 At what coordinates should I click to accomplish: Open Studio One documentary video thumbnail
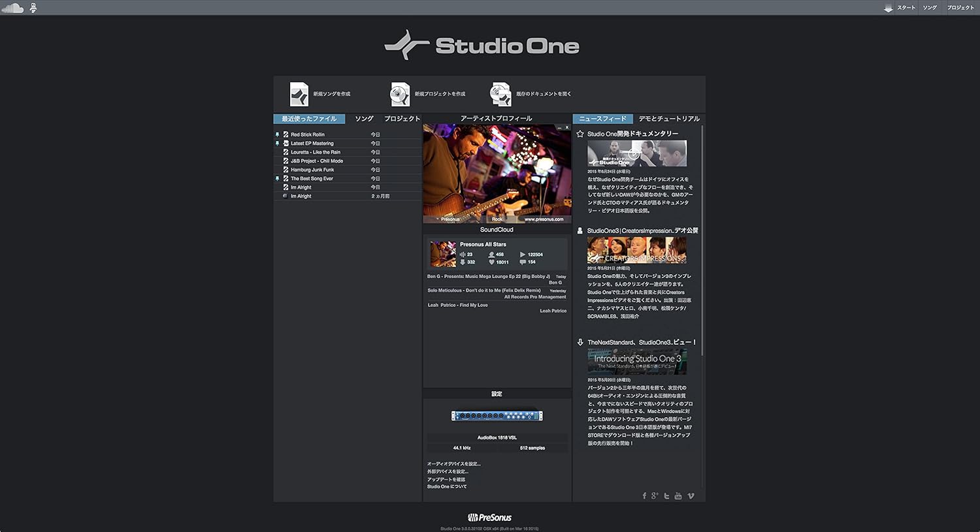coord(637,153)
